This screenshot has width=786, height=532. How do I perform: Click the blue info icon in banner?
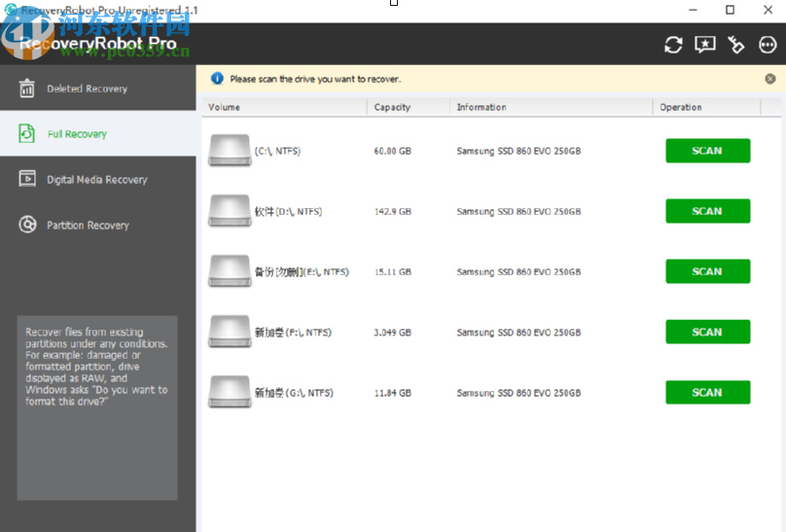[217, 79]
